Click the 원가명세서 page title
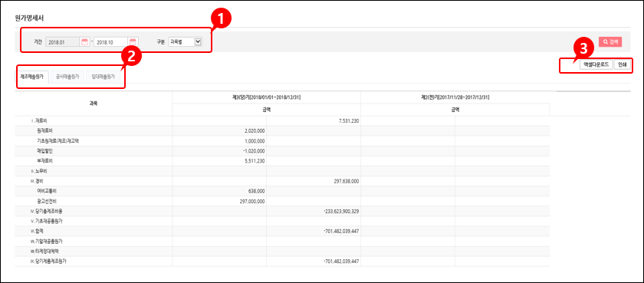This screenshot has width=644, height=283. point(29,18)
